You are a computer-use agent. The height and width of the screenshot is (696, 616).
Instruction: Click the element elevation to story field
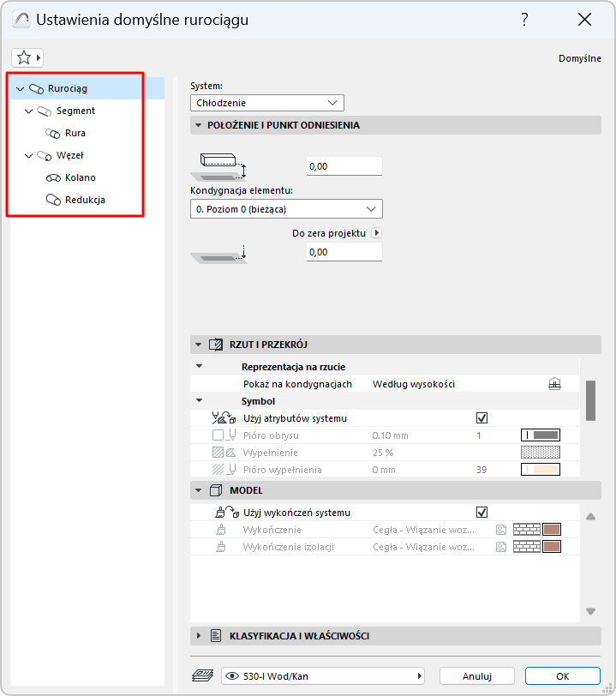tap(344, 166)
